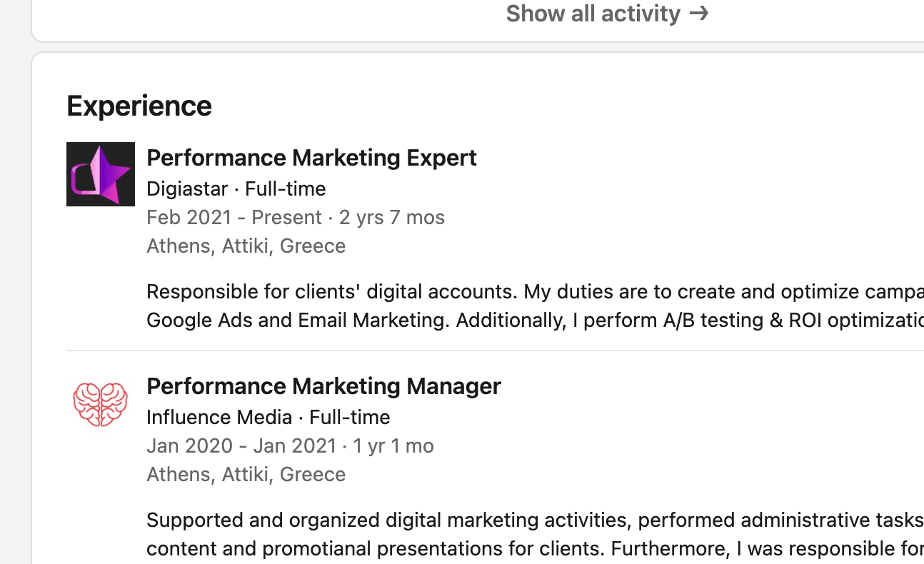Click the Influence Media · Full-time company text
924x564 pixels.
(268, 417)
